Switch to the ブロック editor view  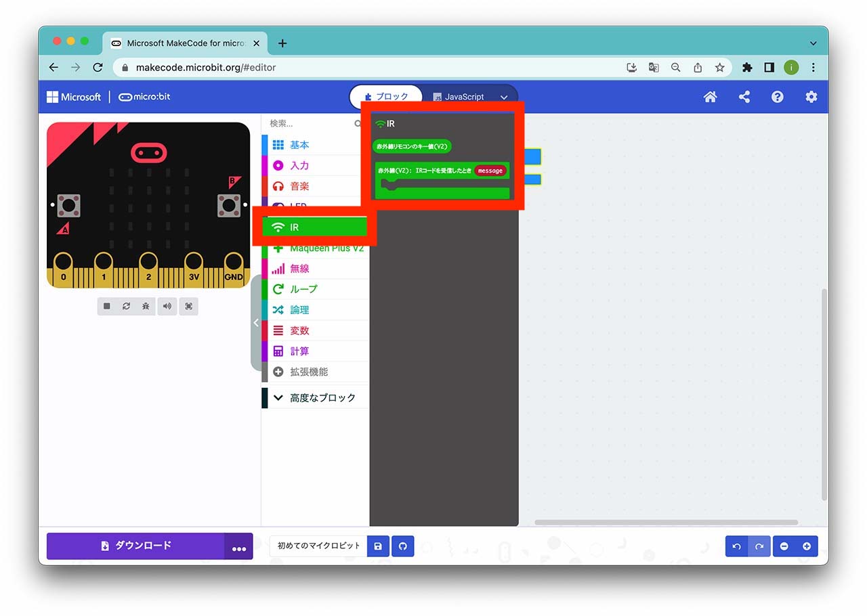point(386,97)
